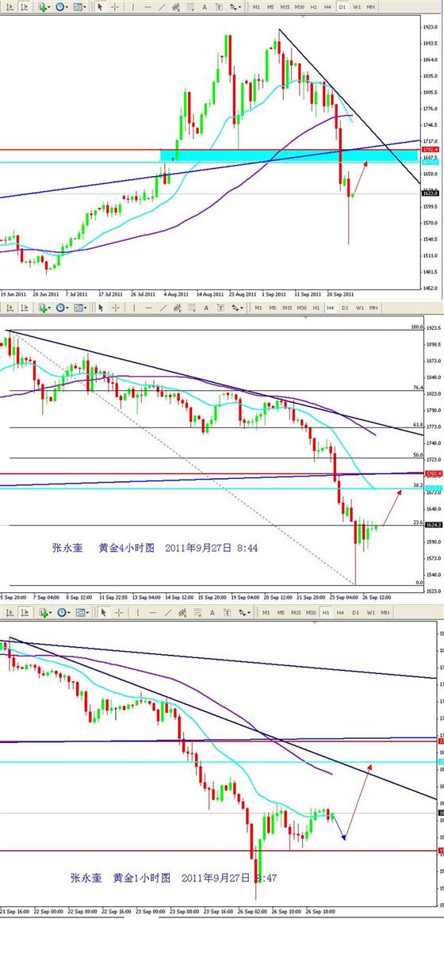Image resolution: width=444 pixels, height=980 pixels.
Task: Pick the trendline tool in middle chart toolbar
Action: [x=163, y=307]
